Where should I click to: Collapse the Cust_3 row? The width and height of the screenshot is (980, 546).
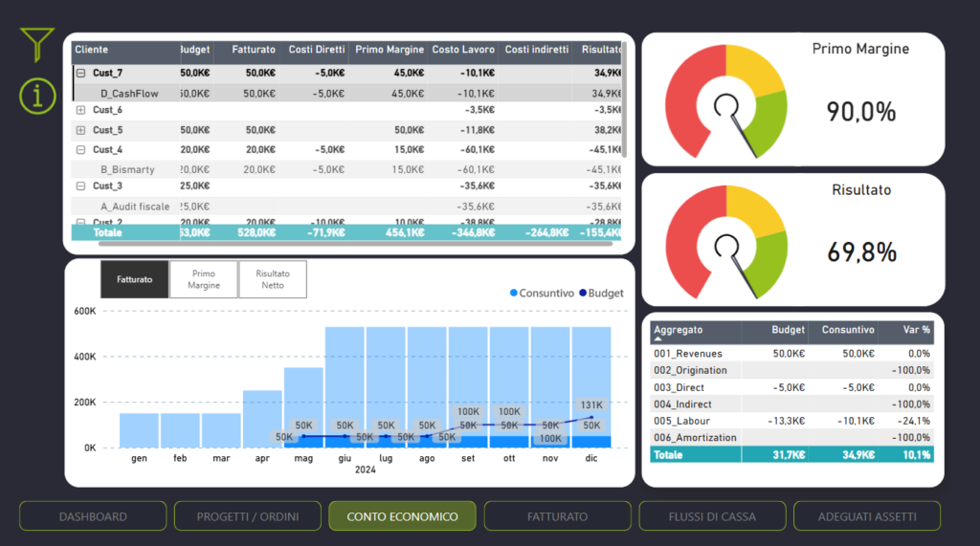[x=80, y=186]
